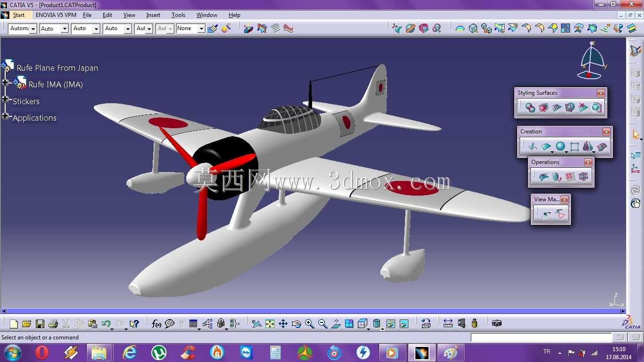Open the Window menu
Viewport: 644px width, 362px height.
[x=207, y=15]
